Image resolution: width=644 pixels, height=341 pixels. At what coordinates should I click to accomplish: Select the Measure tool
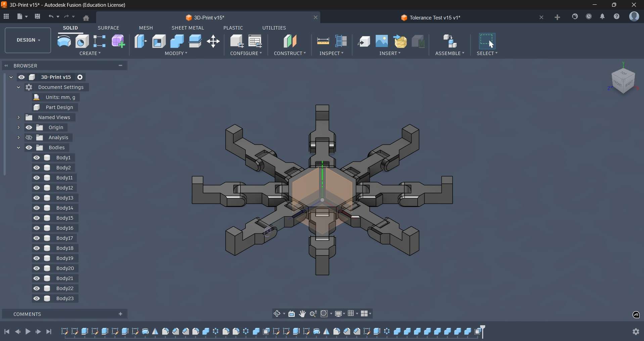pyautogui.click(x=323, y=41)
